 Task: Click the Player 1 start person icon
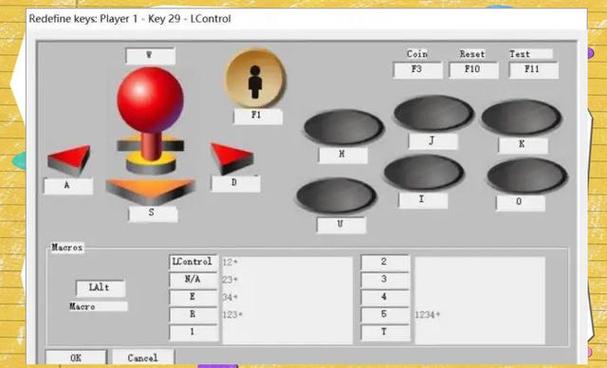255,79
